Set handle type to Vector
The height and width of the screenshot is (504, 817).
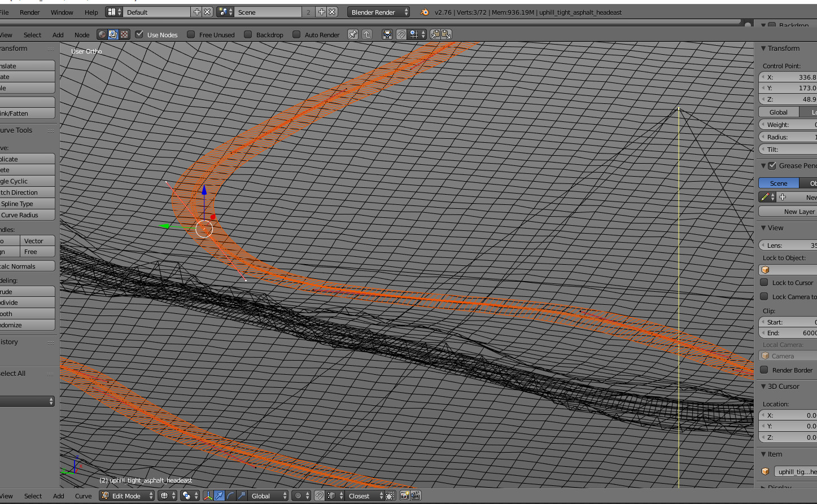37,241
